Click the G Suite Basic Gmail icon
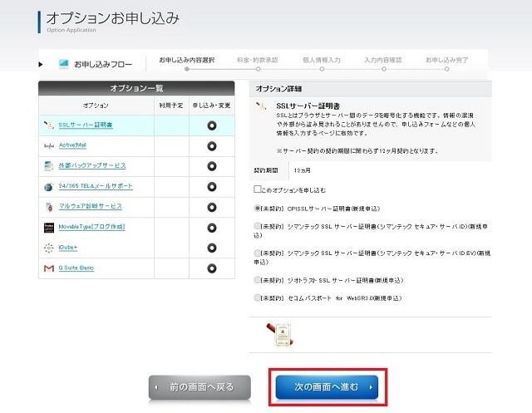This screenshot has height=413, width=532. (49, 268)
